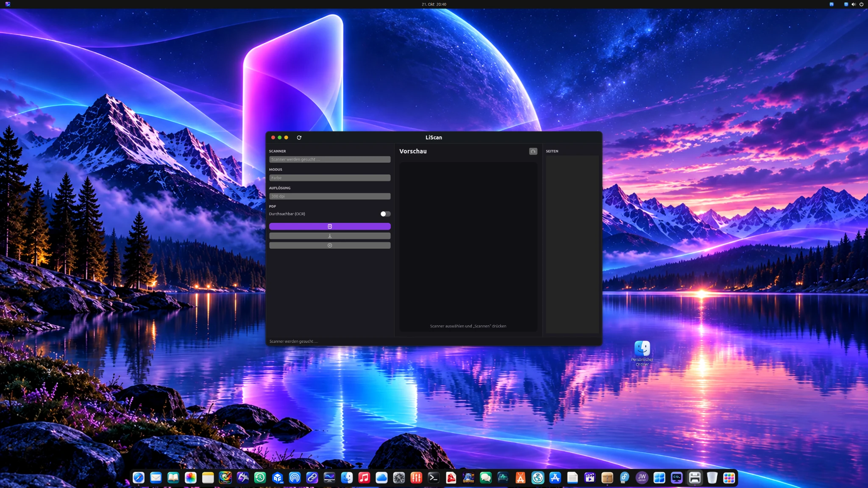Save the scan with the download button
Image resolution: width=868 pixels, height=488 pixels.
[330, 236]
